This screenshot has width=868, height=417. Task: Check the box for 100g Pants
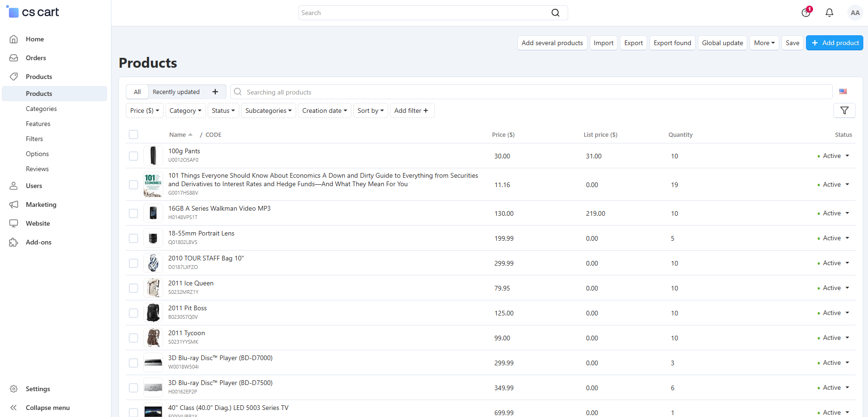click(x=133, y=156)
